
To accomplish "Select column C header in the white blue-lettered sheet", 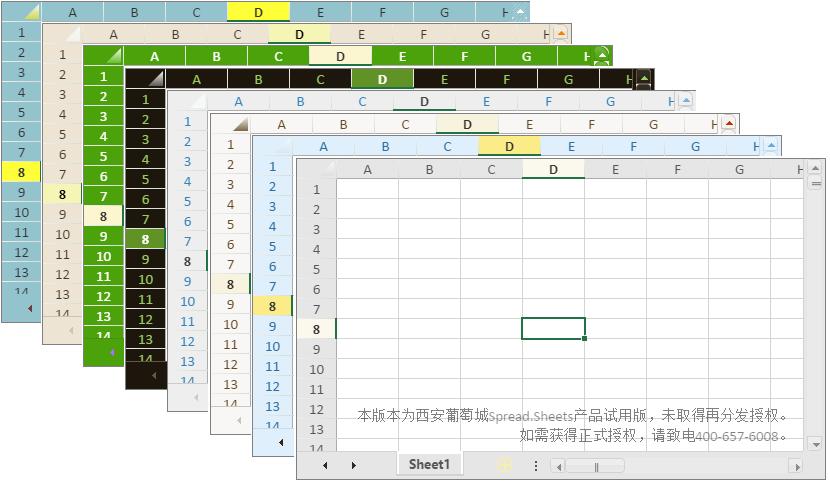I will pos(362,102).
